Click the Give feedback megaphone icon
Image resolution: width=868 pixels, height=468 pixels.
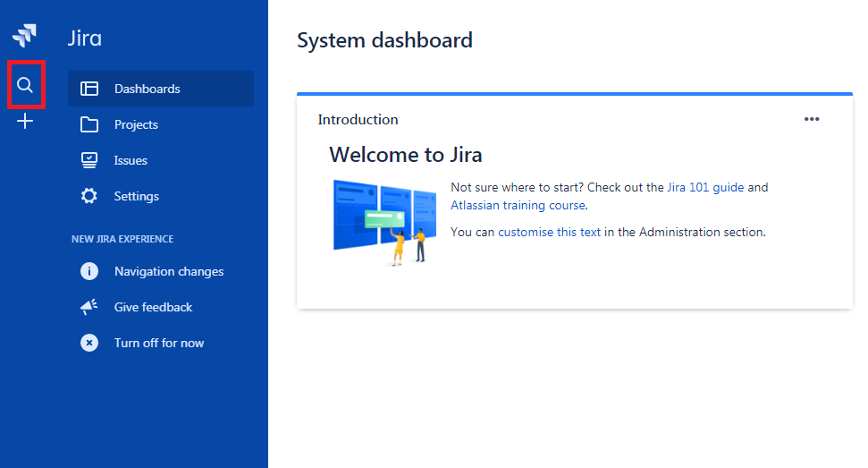click(x=89, y=307)
